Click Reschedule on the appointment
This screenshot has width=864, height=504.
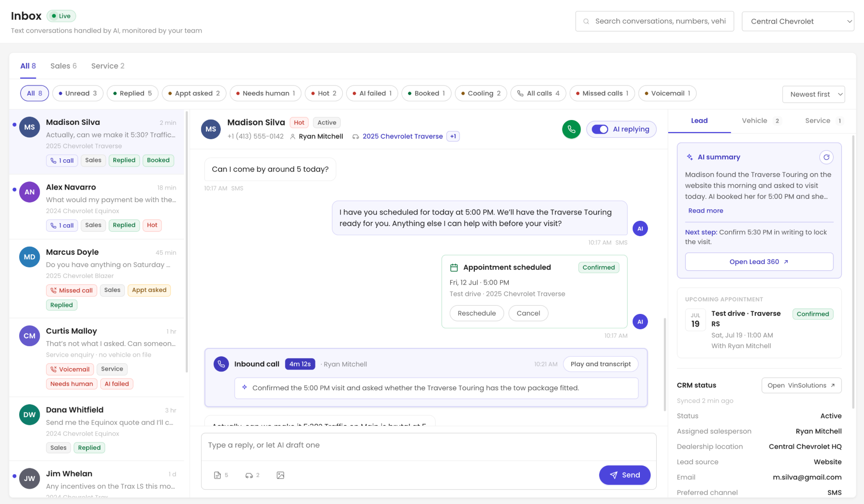point(477,313)
